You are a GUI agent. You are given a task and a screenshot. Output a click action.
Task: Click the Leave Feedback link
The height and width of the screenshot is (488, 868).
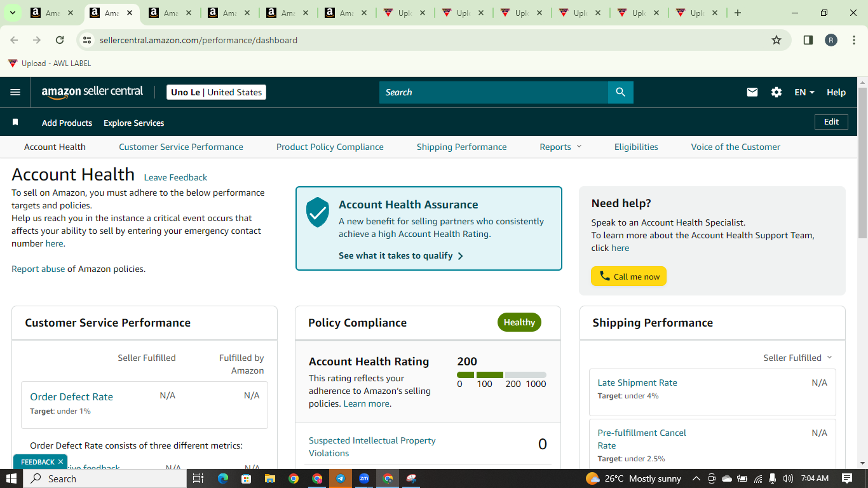coord(175,177)
